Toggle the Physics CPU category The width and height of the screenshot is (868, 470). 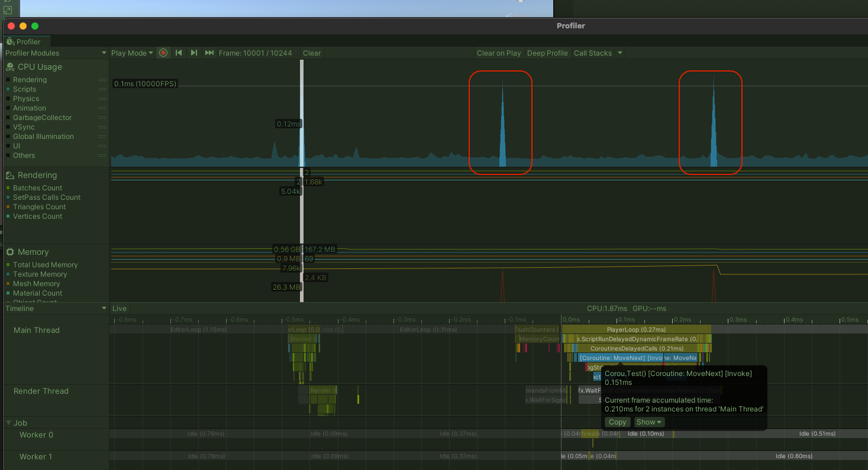tap(8, 99)
